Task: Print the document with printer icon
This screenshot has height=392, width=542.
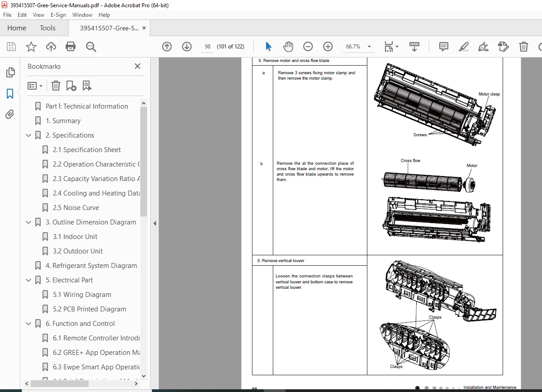Action: (71, 47)
